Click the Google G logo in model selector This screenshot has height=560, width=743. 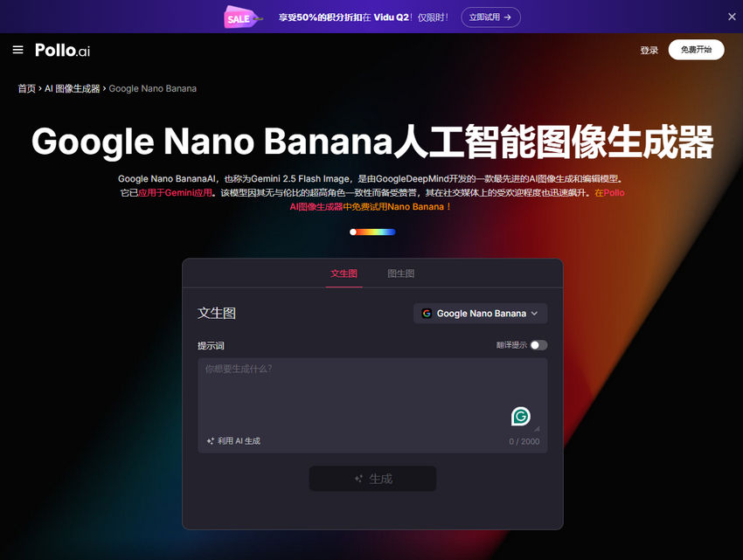pyautogui.click(x=427, y=314)
